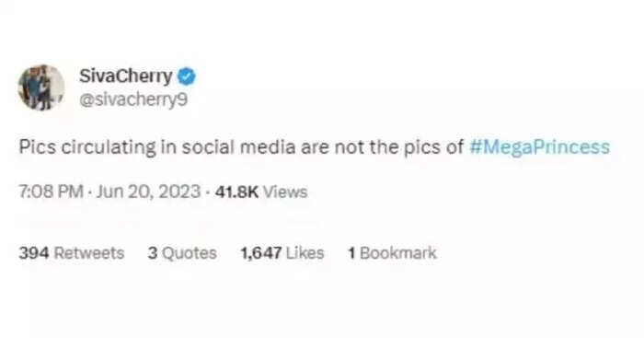This screenshot has height=338, width=644.
Task: Show the Likes list label
Action: [x=305, y=253]
